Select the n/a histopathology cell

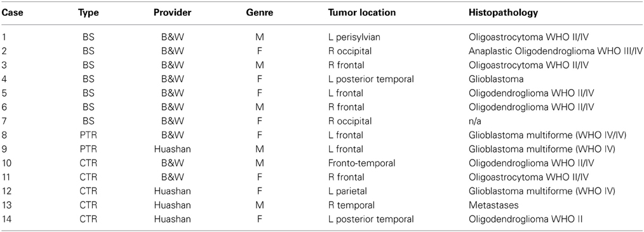tap(474, 121)
